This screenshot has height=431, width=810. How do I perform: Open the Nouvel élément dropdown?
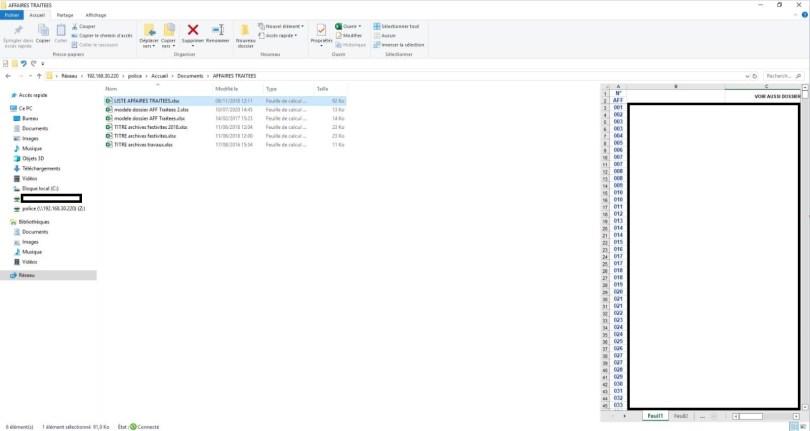coord(282,26)
